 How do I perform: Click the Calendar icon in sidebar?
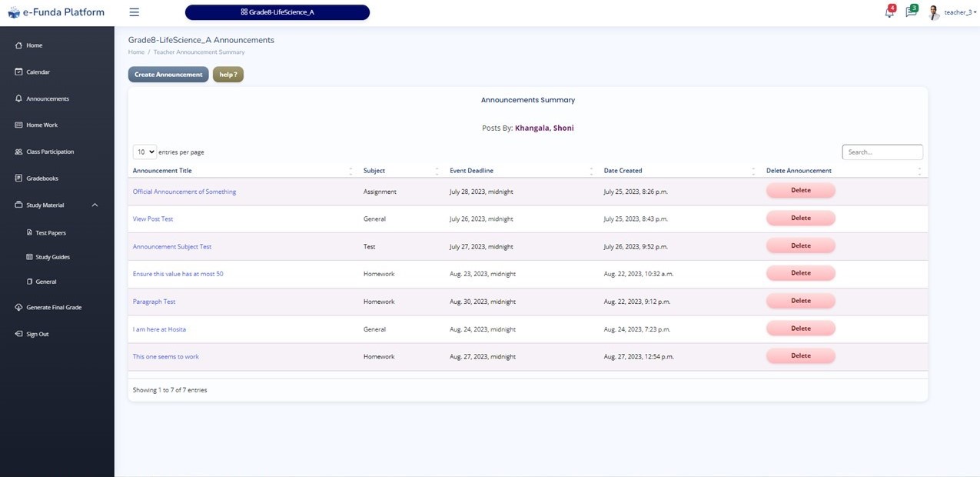coord(18,72)
